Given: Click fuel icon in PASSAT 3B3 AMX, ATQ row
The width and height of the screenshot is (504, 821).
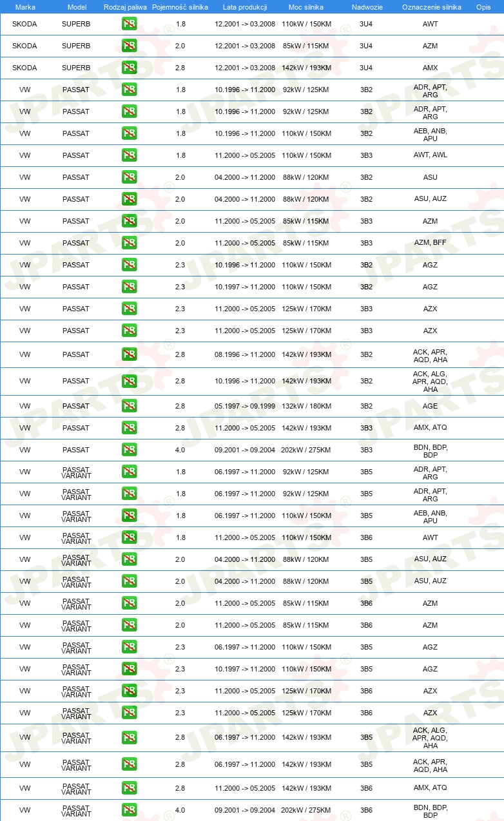Looking at the screenshot, I should 129,428.
